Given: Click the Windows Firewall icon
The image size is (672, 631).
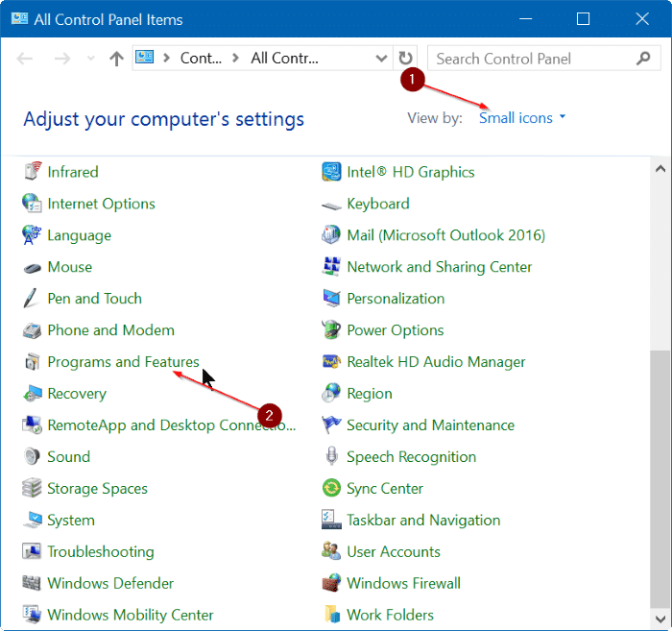Looking at the screenshot, I should pyautogui.click(x=332, y=583).
